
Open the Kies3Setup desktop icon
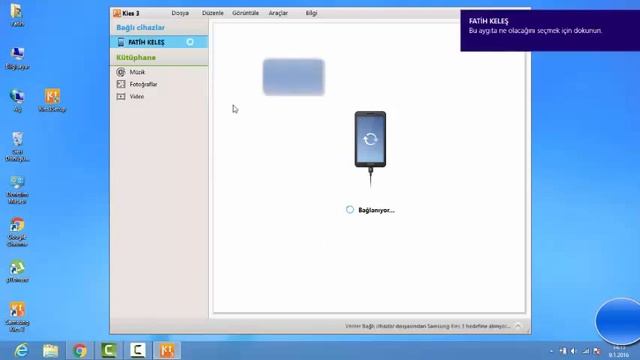52,100
